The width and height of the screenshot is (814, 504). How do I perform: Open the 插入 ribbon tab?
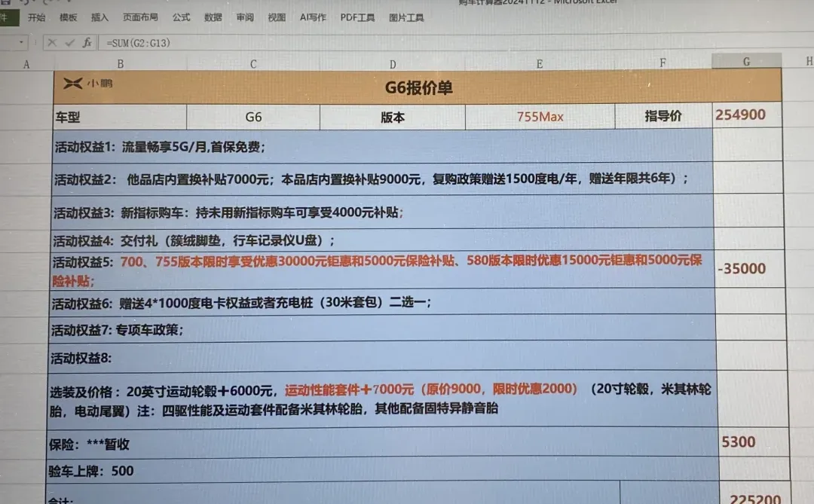coord(99,17)
